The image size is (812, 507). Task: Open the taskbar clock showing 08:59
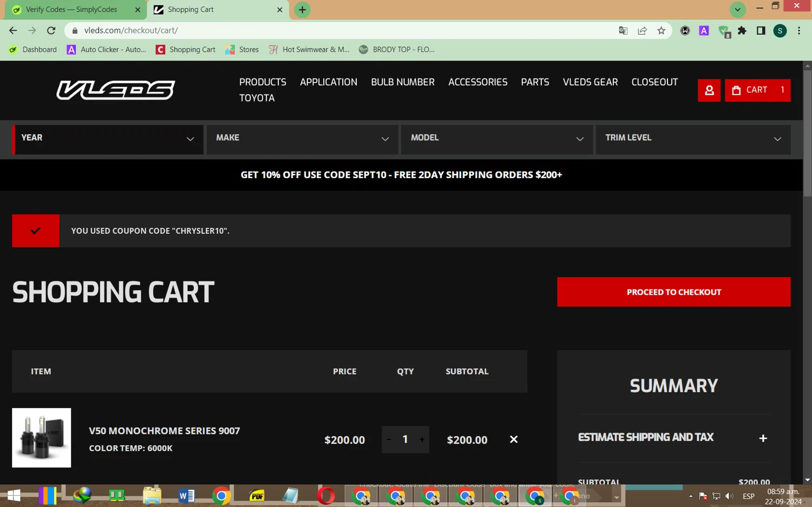[783, 496]
